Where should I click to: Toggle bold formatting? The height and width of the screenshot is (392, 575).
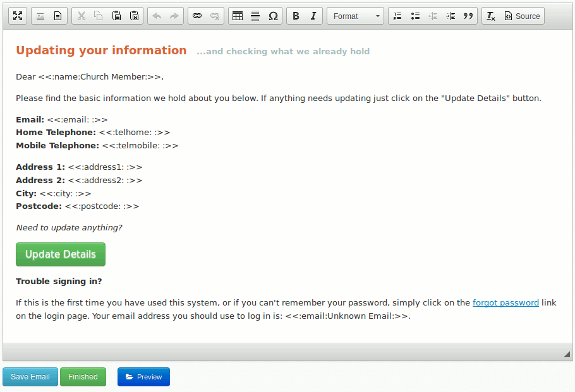pos(296,16)
